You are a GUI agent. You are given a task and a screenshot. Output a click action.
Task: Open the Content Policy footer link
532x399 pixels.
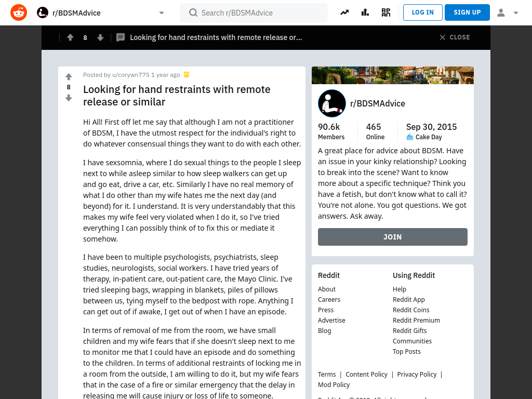[366, 374]
